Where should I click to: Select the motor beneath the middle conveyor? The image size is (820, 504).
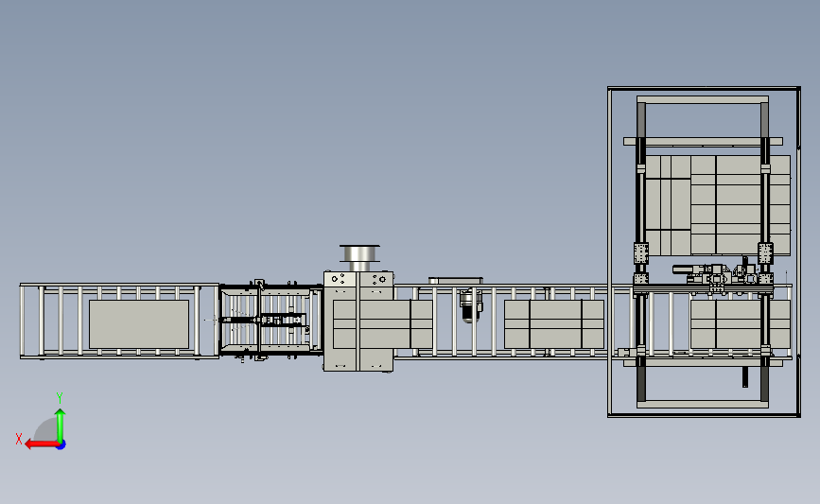pyautogui.click(x=470, y=307)
